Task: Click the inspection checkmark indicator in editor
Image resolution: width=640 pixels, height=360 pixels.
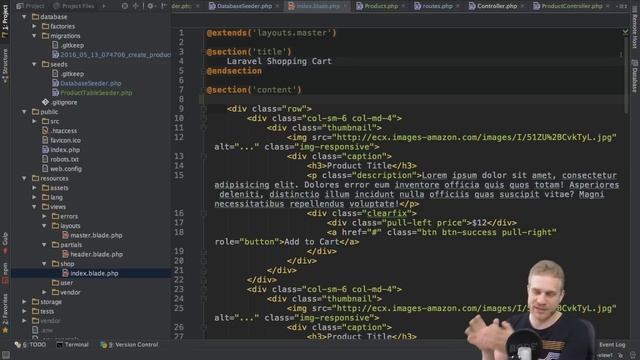Action: click(x=625, y=31)
